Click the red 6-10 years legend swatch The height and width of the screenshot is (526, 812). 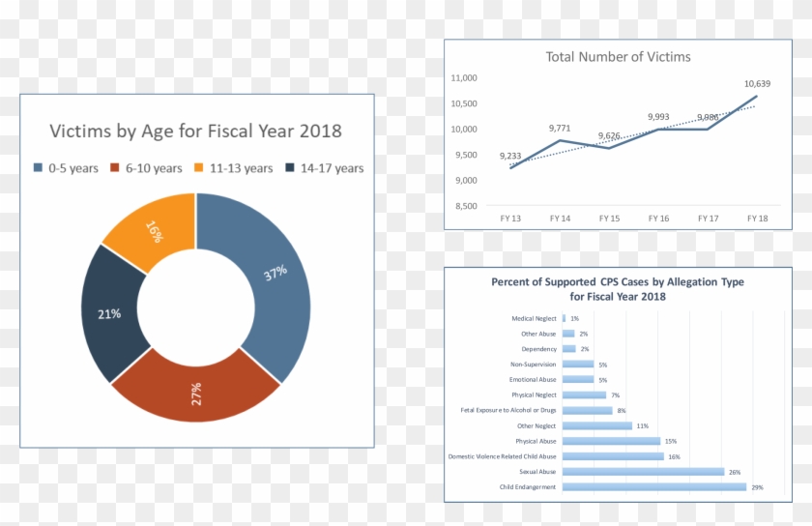coord(117,168)
